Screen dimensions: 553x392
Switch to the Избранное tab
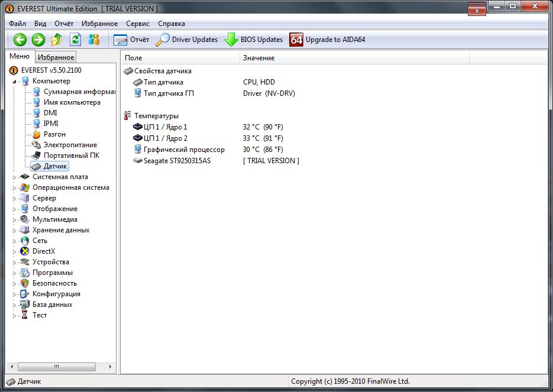(56, 57)
